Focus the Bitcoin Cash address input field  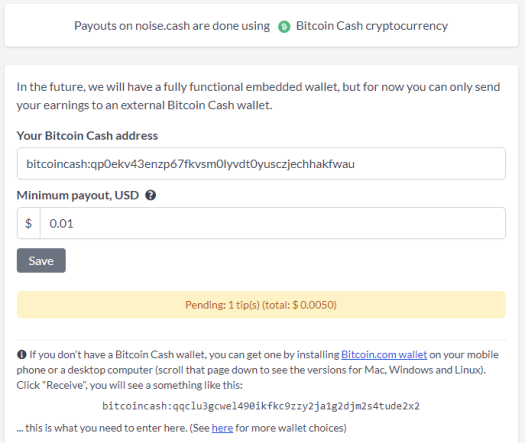261,164
